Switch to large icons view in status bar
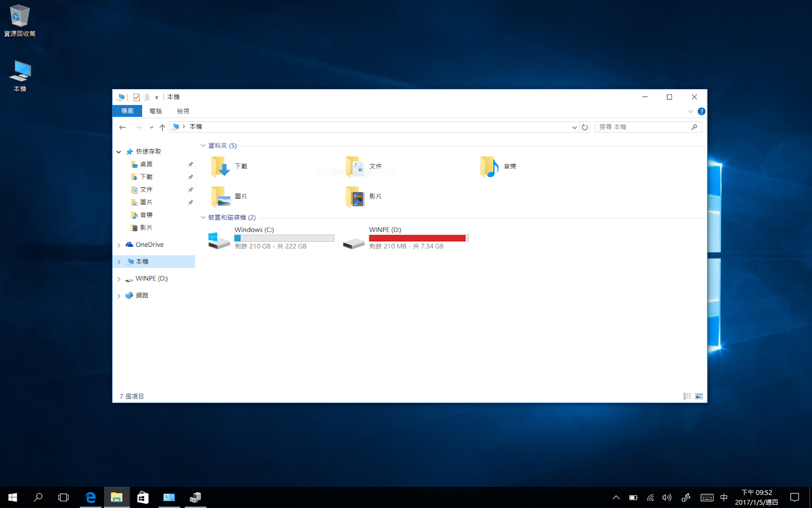This screenshot has height=508, width=812. tap(699, 396)
